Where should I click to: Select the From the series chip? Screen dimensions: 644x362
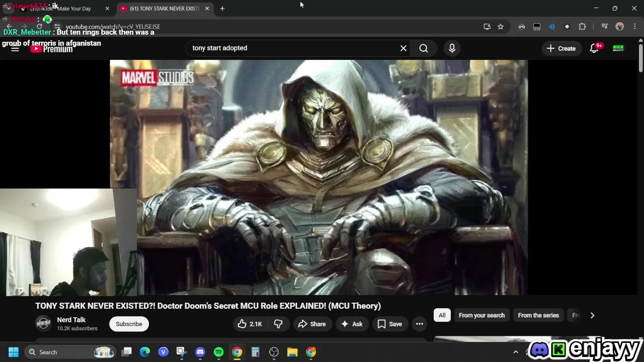[538, 315]
